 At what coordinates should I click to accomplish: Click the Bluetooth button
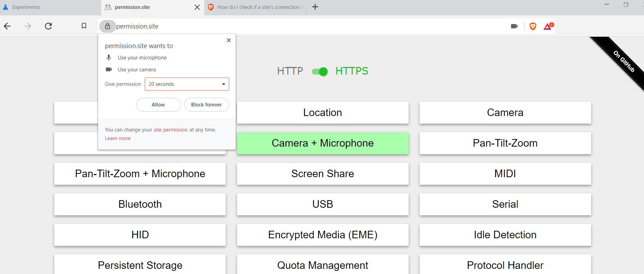(140, 204)
